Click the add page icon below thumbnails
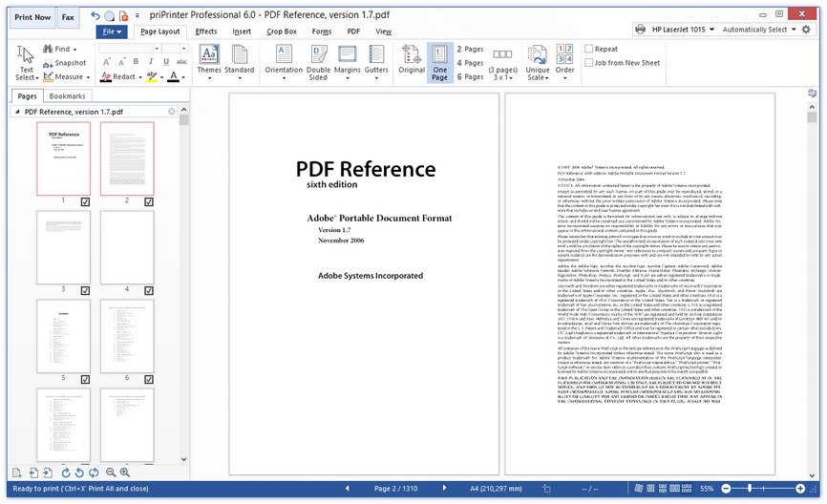 (17, 472)
